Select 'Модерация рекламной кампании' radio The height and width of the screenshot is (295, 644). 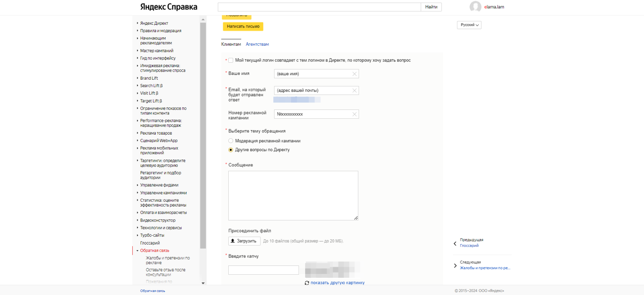click(x=231, y=141)
